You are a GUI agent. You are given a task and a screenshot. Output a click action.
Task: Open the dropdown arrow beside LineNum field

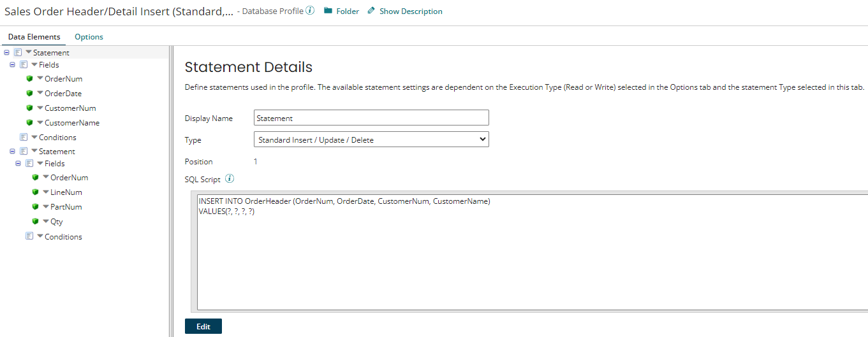[x=46, y=192]
